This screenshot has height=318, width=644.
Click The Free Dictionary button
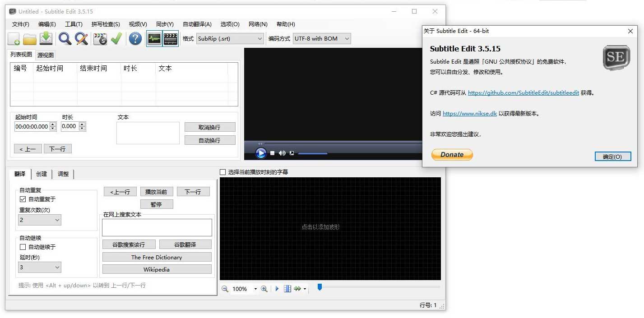(x=157, y=257)
